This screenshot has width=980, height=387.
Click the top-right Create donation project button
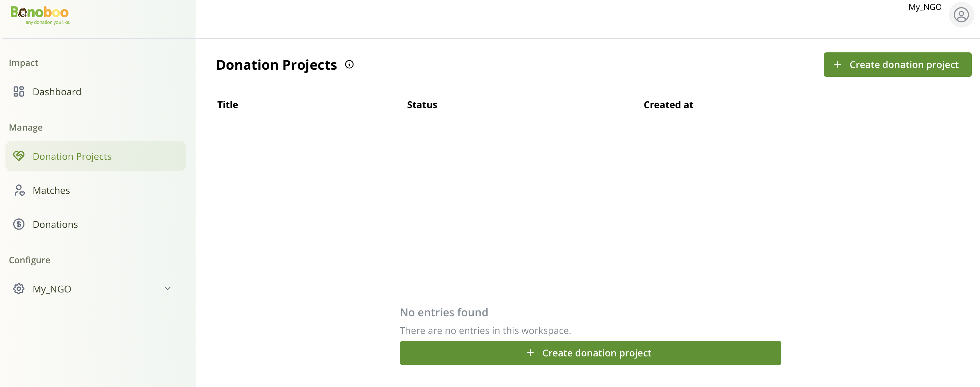[x=897, y=65]
